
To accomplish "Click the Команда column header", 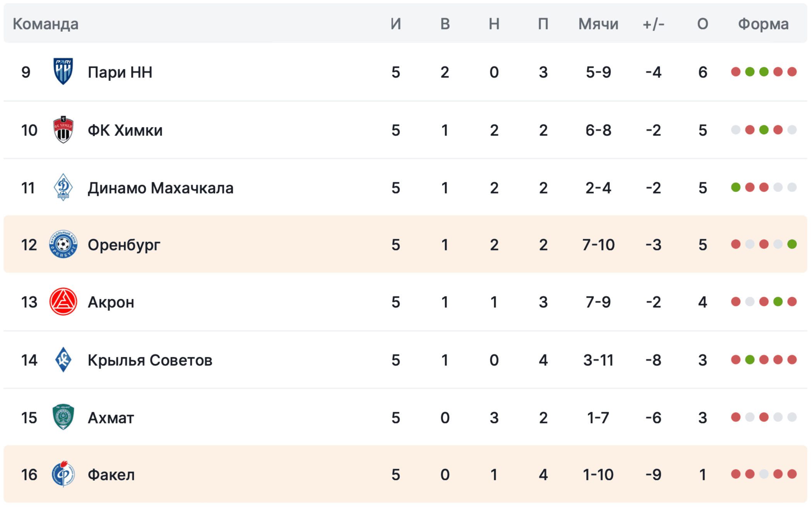I will pyautogui.click(x=46, y=24).
